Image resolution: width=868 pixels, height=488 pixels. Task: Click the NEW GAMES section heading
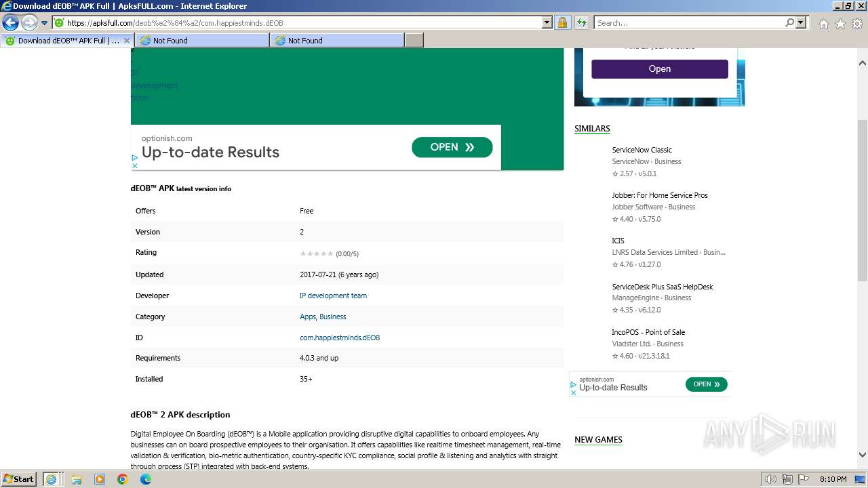pyautogui.click(x=598, y=440)
